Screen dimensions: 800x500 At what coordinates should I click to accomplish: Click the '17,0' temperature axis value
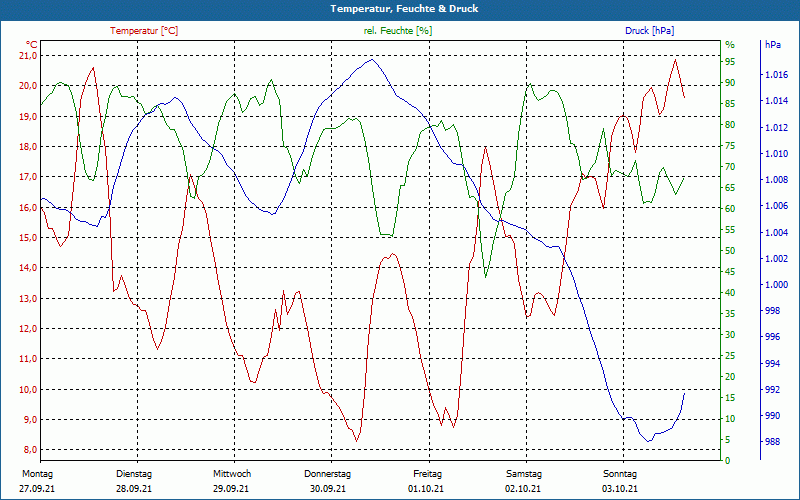pos(28,177)
